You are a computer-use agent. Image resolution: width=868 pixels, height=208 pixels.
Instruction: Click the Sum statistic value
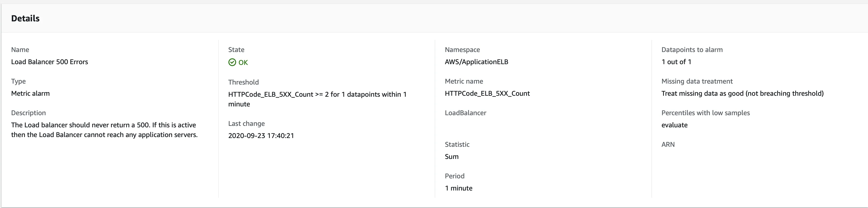451,157
